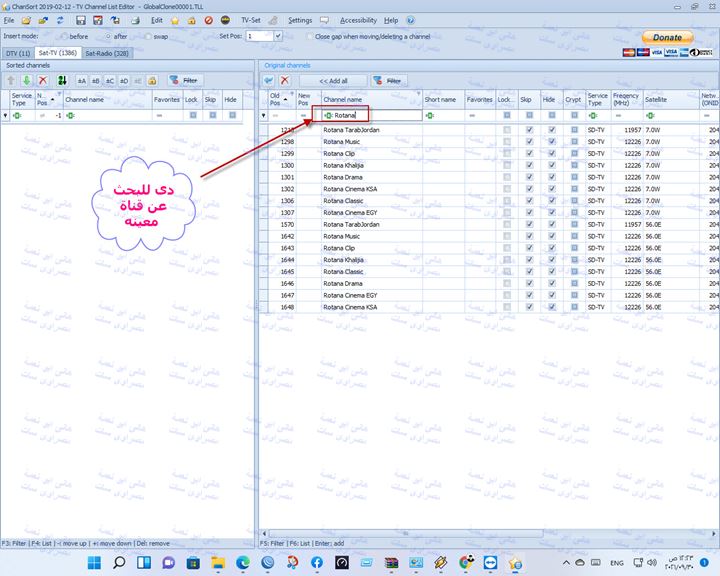Toggle Skip checkbox for channel 1298 Rotana Music

(x=529, y=142)
